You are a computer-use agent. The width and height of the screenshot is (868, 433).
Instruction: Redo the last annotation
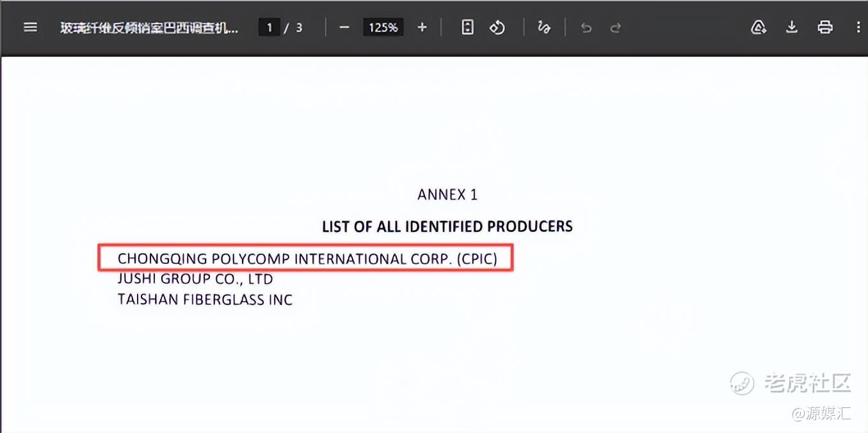[616, 28]
